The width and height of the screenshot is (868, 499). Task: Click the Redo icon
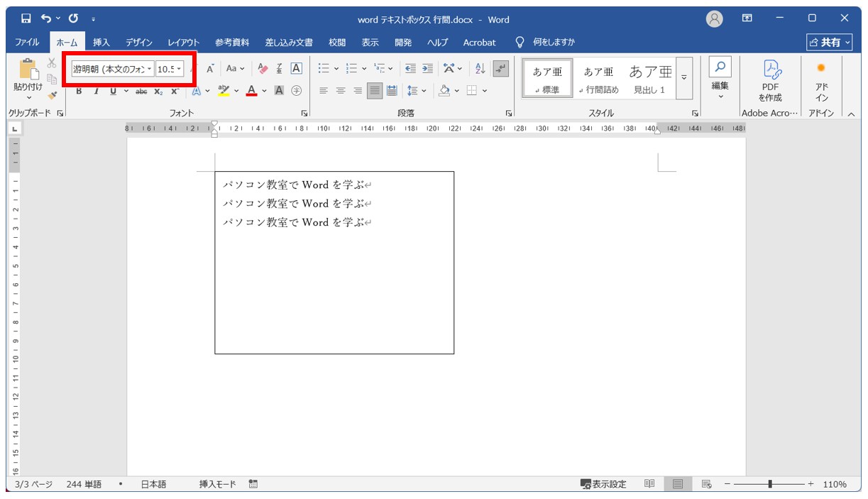pyautogui.click(x=73, y=18)
